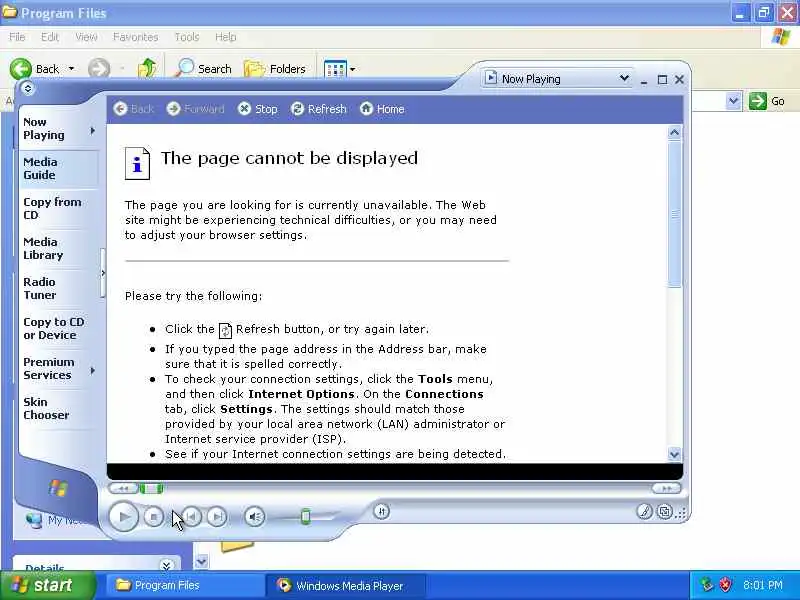Screen dimensions: 800x600
Task: Click the menu bar toggle in Media Player corner
Action: [x=28, y=88]
